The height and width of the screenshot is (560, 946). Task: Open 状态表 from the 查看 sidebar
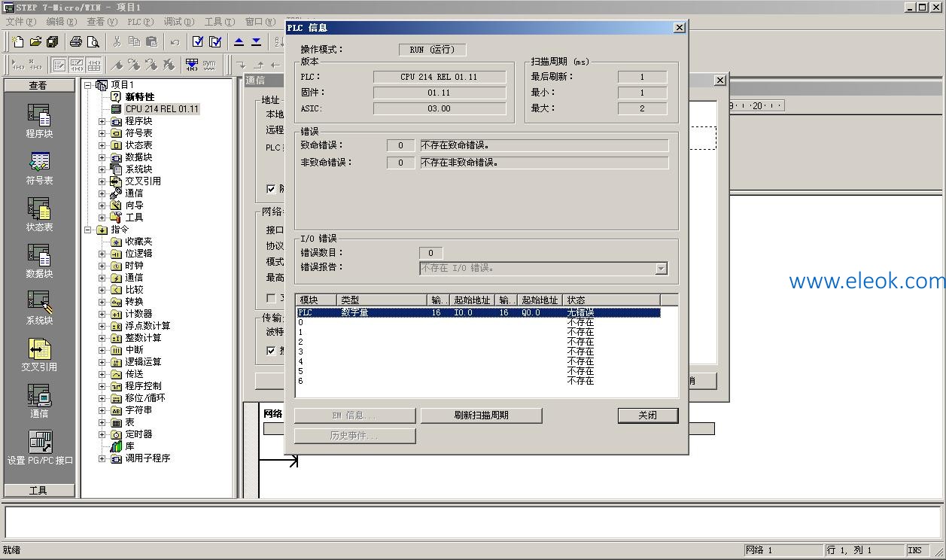[x=39, y=215]
